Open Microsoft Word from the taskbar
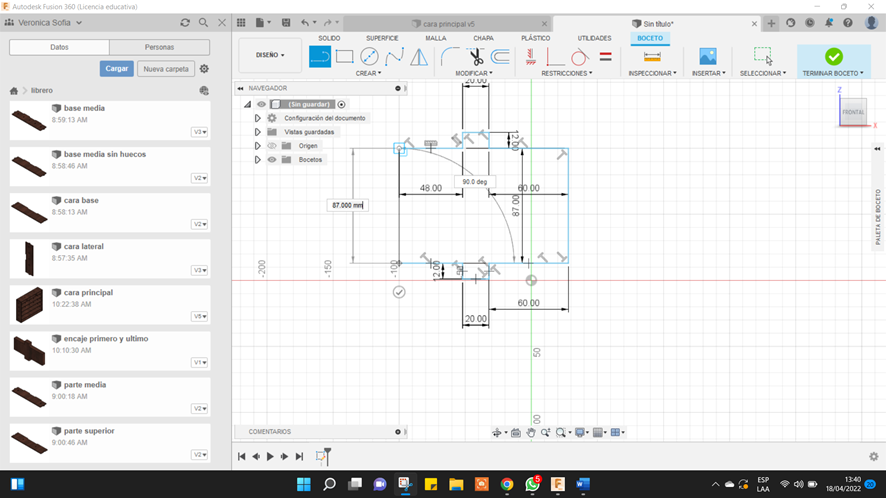Viewport: 886px width, 498px height. [x=583, y=485]
